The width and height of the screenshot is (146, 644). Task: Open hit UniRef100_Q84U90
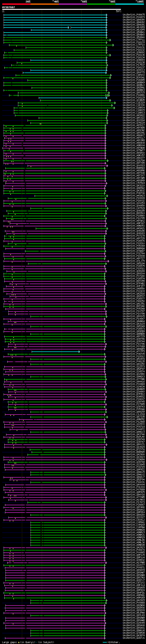(x=134, y=20)
